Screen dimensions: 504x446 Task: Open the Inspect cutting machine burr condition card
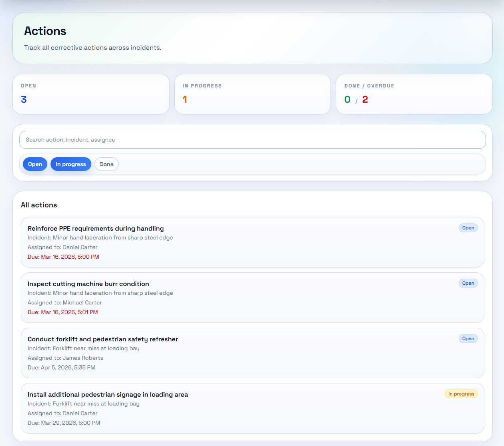pos(252,298)
